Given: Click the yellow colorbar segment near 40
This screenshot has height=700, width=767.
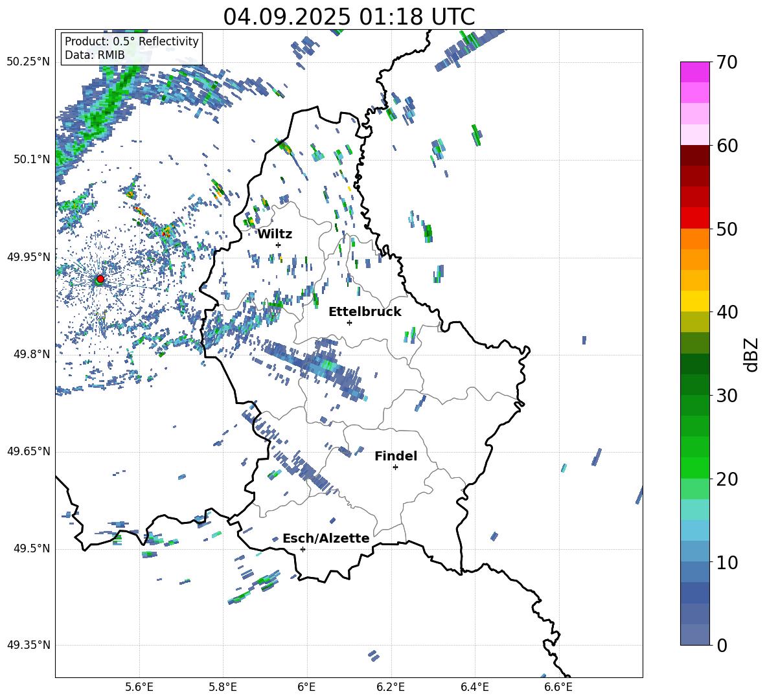Looking at the screenshot, I should point(694,301).
